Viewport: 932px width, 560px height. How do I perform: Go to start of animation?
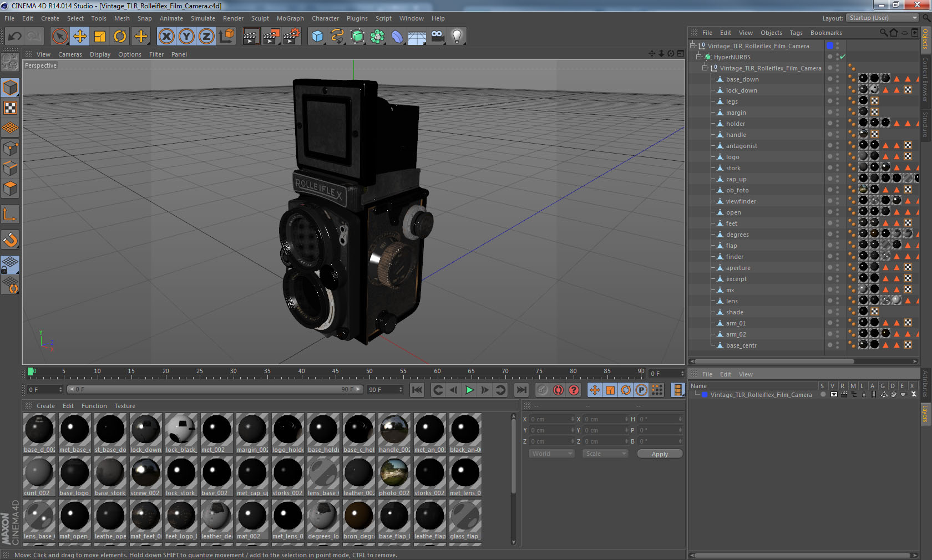tap(417, 390)
